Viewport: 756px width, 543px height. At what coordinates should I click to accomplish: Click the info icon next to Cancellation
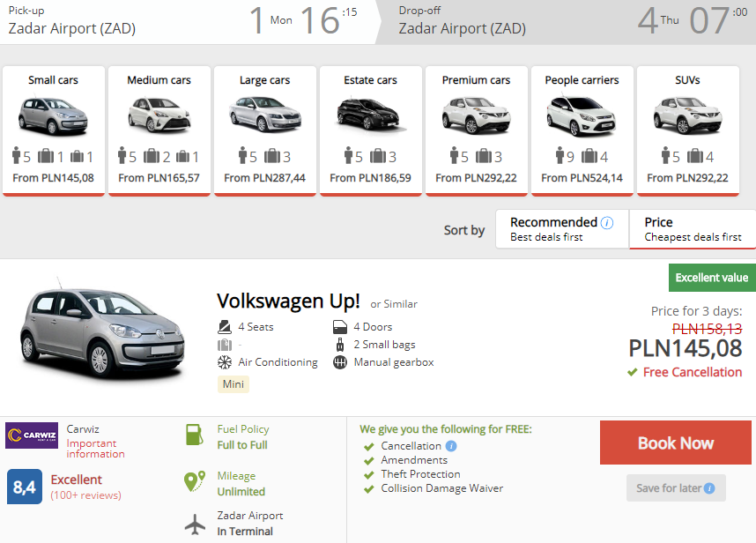(451, 446)
